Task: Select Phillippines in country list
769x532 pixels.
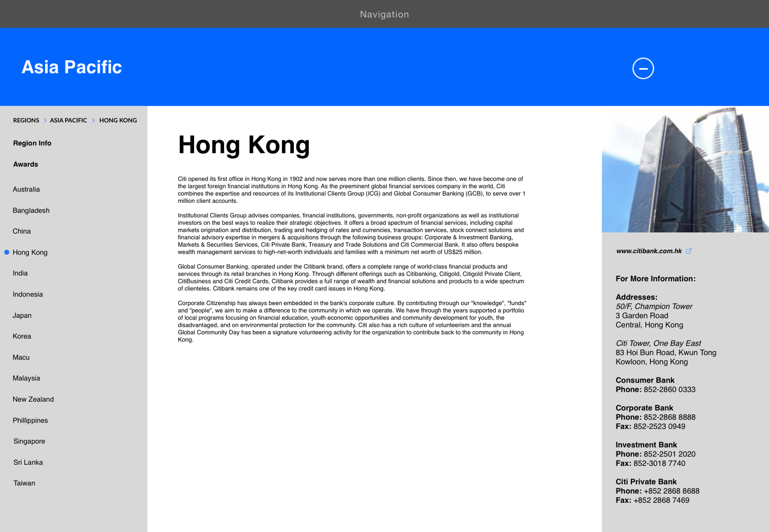Action: 30,421
